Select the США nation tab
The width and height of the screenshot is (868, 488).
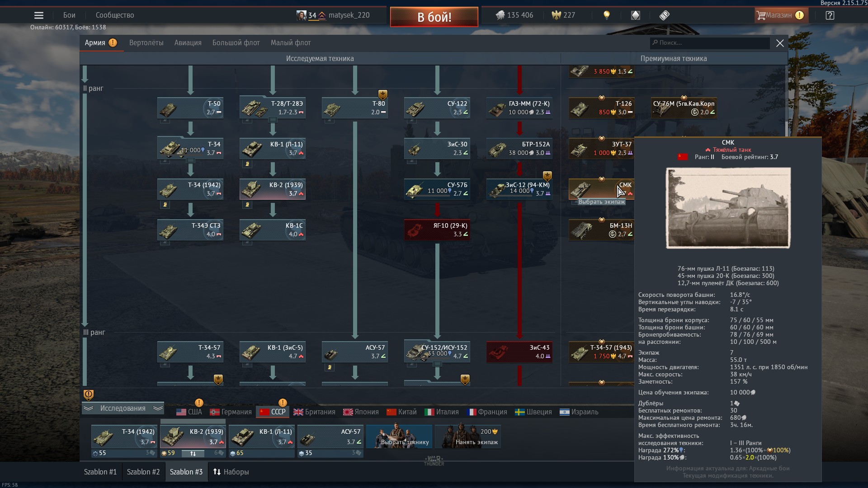click(189, 412)
